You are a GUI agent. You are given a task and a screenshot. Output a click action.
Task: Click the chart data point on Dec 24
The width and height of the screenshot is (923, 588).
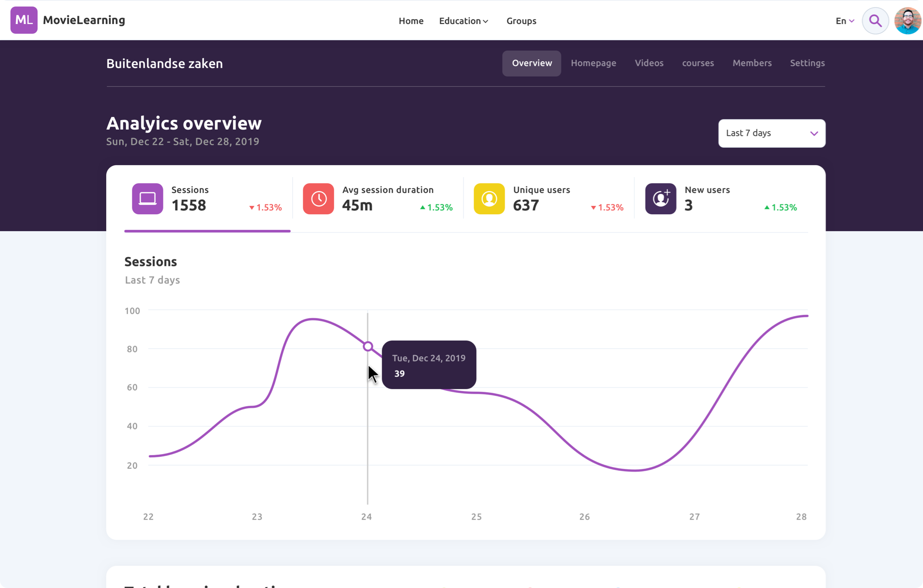tap(368, 346)
